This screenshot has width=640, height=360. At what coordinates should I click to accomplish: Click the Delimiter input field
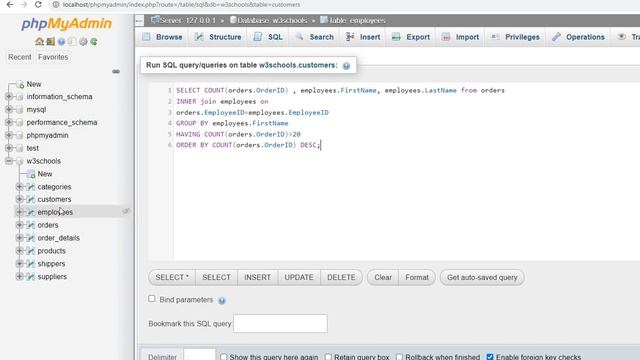[199, 355]
